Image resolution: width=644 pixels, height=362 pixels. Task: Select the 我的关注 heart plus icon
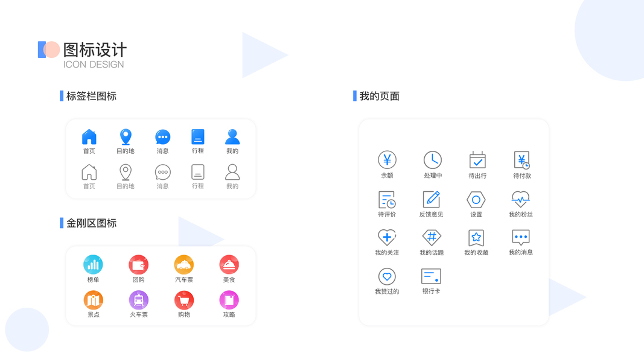[x=387, y=237]
